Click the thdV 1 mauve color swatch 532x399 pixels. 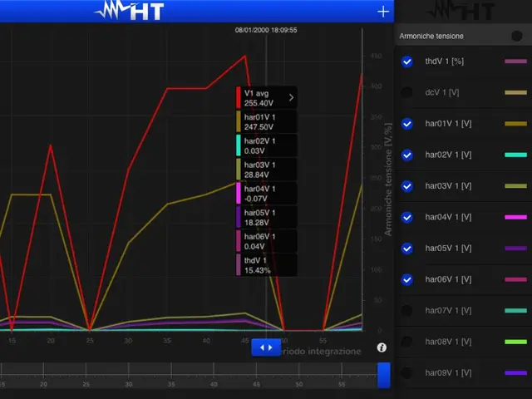(x=515, y=62)
